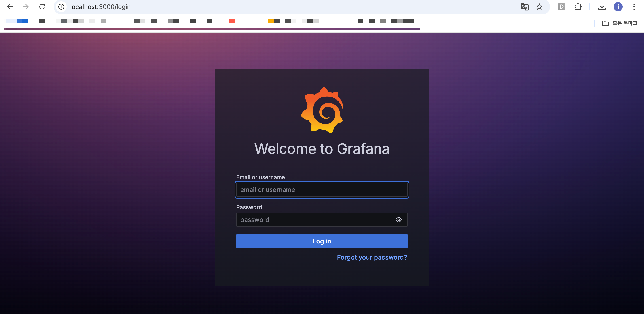Reload the login page
This screenshot has height=314, width=644.
(42, 7)
